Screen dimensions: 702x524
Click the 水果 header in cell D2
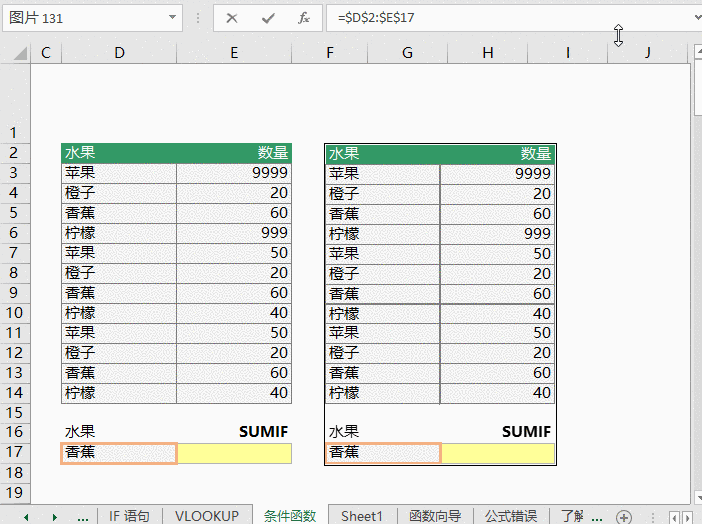(119, 153)
